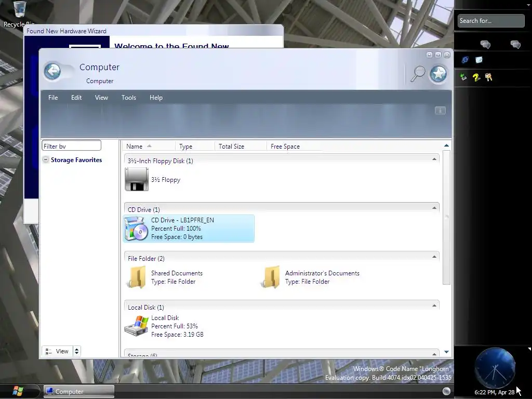Collapse the 3½-Inch Floppy Disk group
The width and height of the screenshot is (532, 399).
tap(434, 159)
